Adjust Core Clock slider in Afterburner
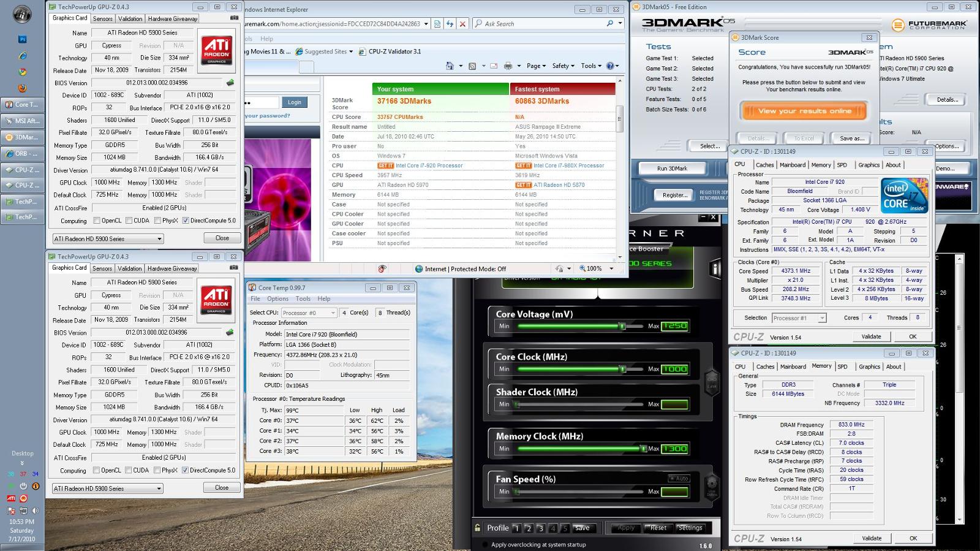980x551 pixels. (x=622, y=369)
